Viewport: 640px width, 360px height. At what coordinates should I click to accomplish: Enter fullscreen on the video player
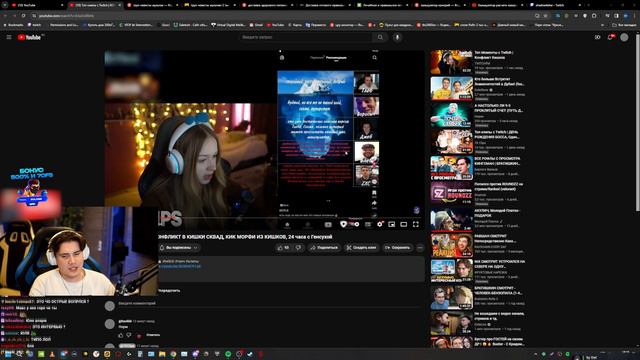click(416, 224)
